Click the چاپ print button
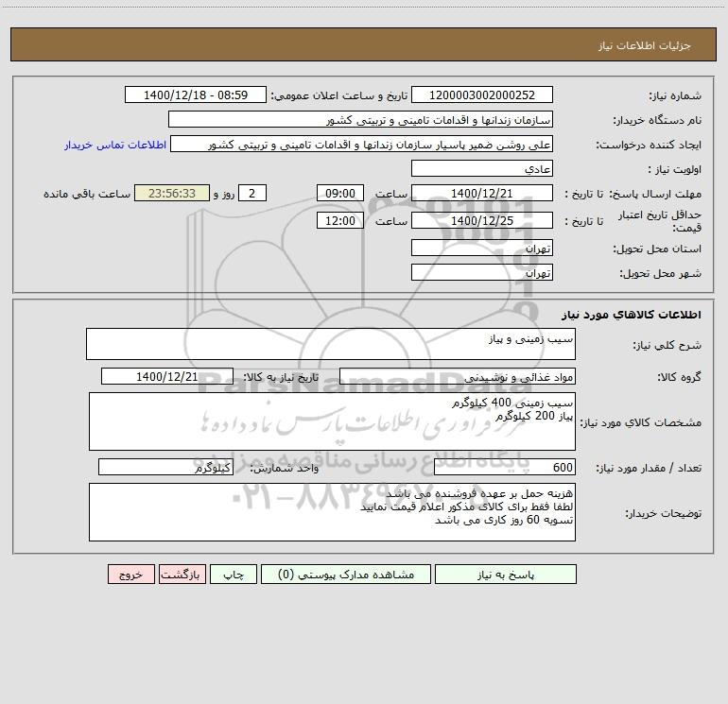This screenshot has width=728, height=704. pyautogui.click(x=234, y=574)
